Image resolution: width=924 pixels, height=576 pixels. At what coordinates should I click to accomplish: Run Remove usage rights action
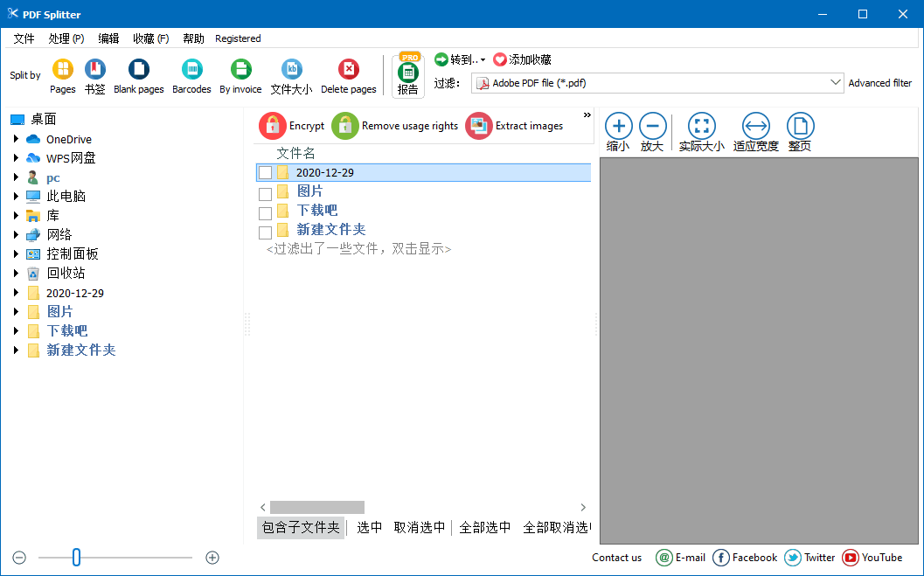click(395, 126)
